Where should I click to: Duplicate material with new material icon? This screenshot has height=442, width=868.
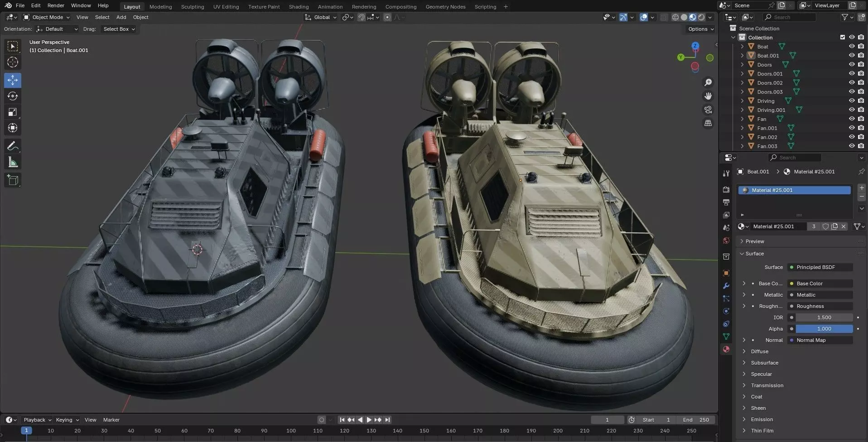[834, 226]
